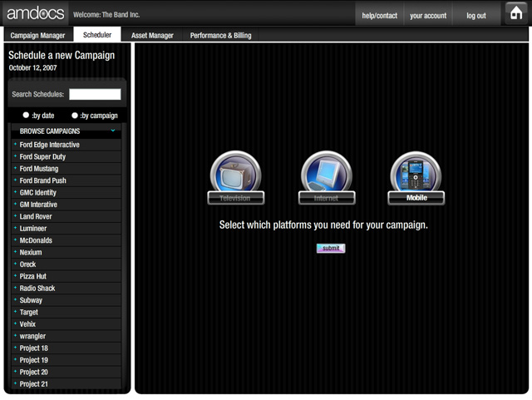Open help/contact page
The image size is (532, 400).
point(379,16)
